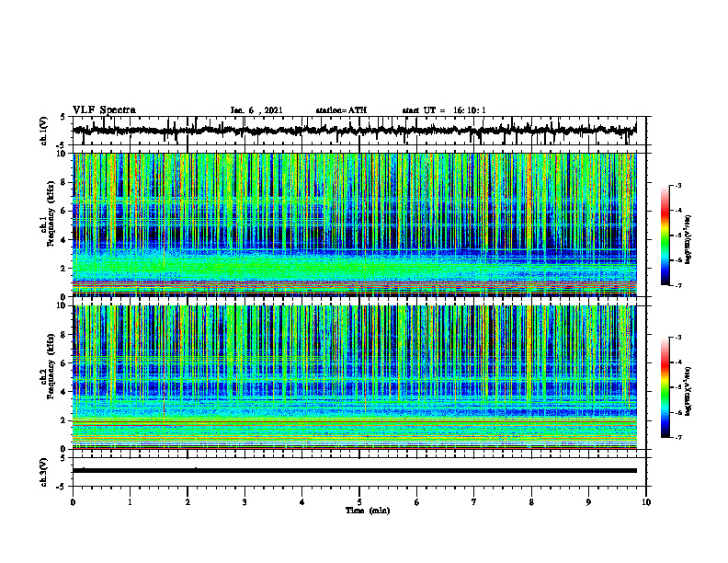Click the "4" minute tick label on the time axis

302,502
